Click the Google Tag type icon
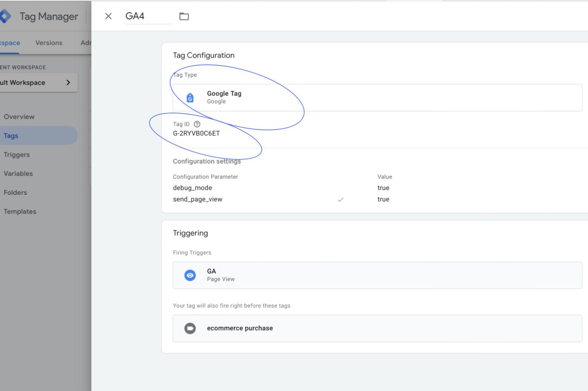 (x=190, y=98)
